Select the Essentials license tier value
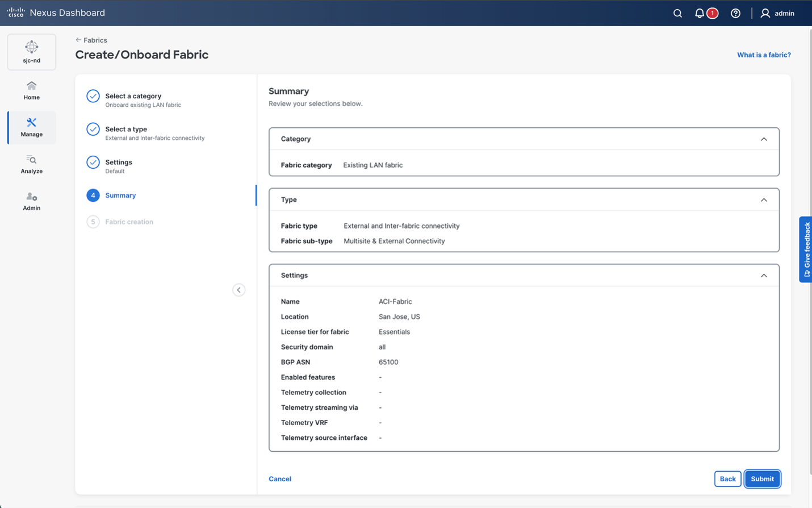This screenshot has height=508, width=812. [x=394, y=332]
